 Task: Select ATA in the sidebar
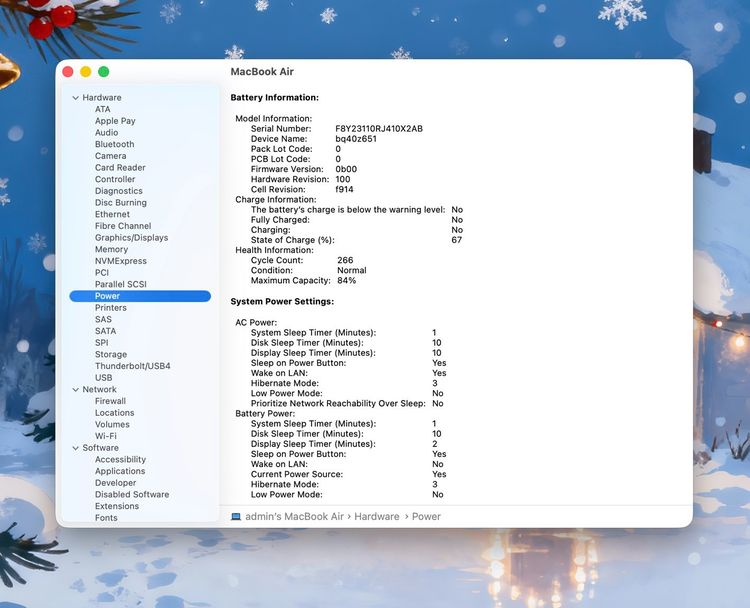point(102,109)
